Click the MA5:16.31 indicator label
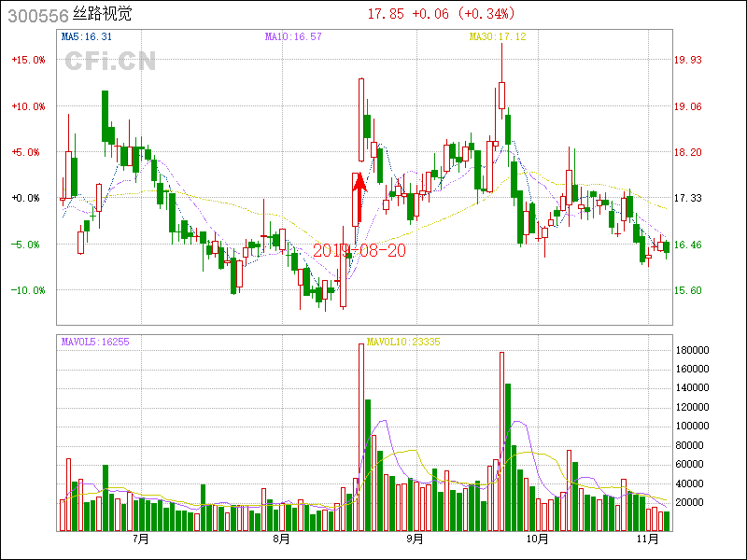This screenshot has height=560, width=747. 86,36
